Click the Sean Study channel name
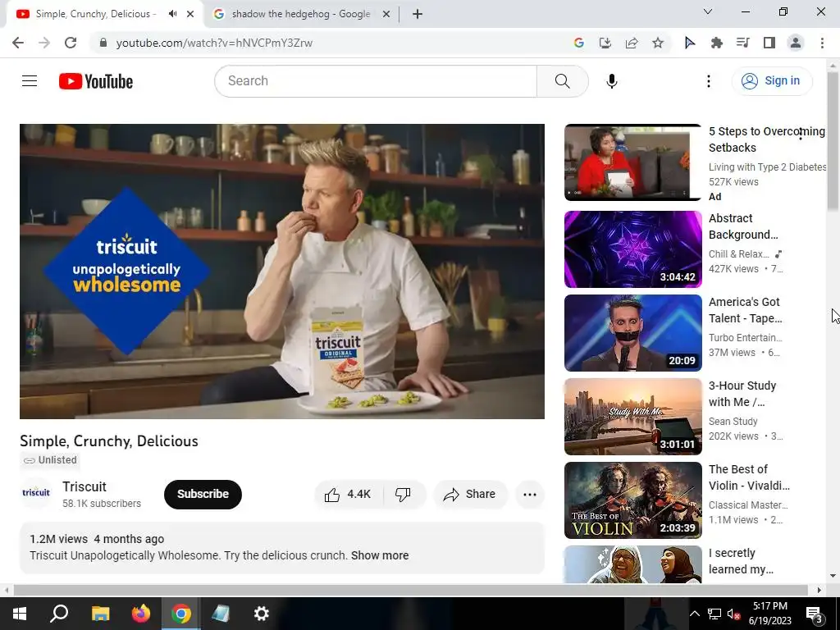 (733, 422)
